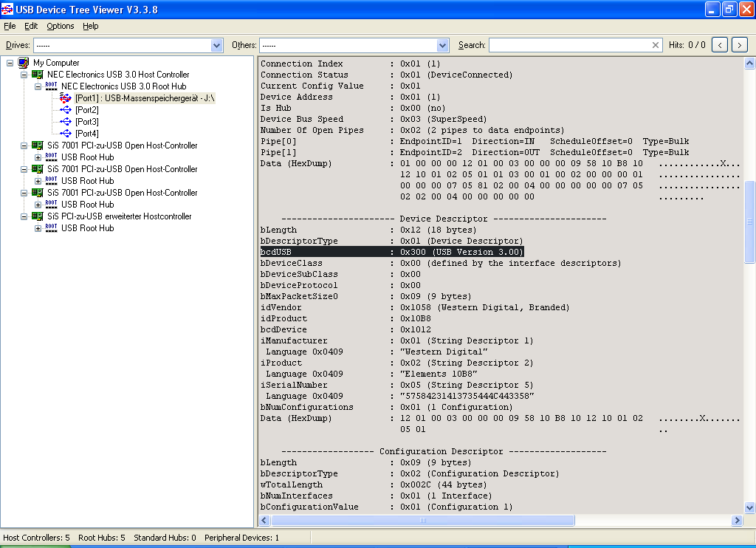This screenshot has height=548, width=756.
Task: Collapse NEC Electronics USB 3.0 Root Hub node
Action: [38, 87]
